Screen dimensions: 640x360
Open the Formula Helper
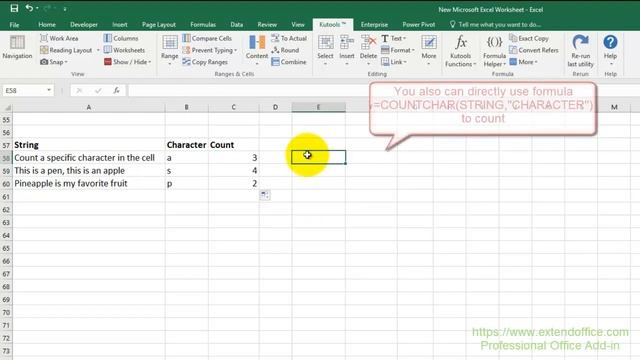click(x=494, y=51)
